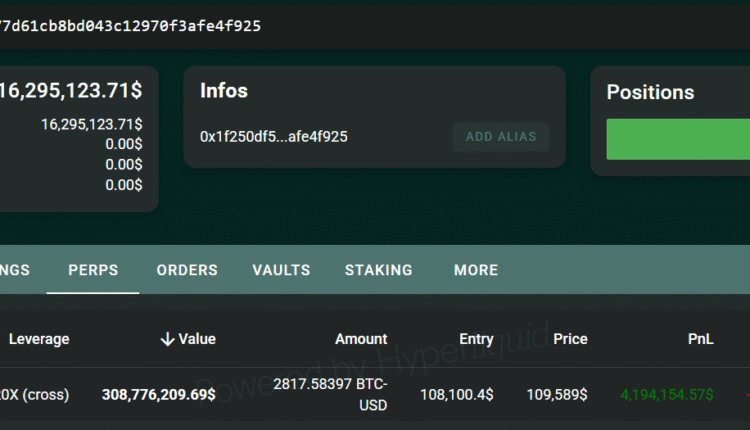Screen dimensions: 750x430
Task: Click the 16,295,123.71$ total account value heading
Action: click(x=70, y=90)
